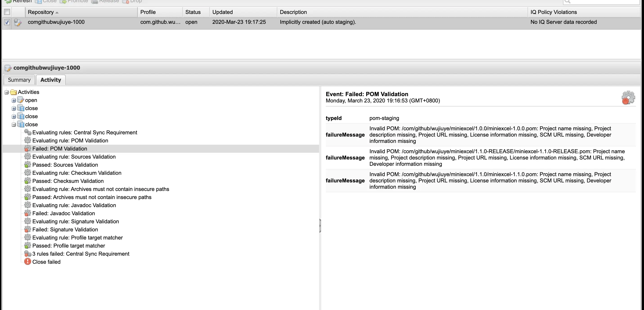Select the Activity tab
644x310 pixels.
(x=51, y=80)
